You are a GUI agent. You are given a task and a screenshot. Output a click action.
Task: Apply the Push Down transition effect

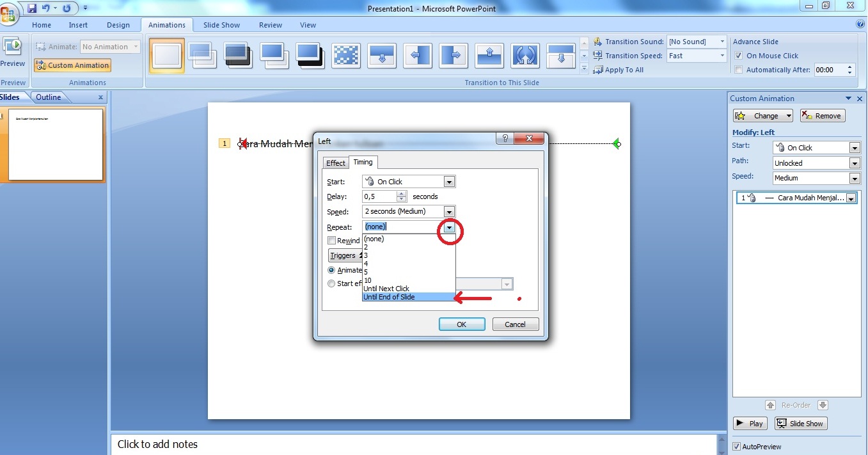(382, 56)
